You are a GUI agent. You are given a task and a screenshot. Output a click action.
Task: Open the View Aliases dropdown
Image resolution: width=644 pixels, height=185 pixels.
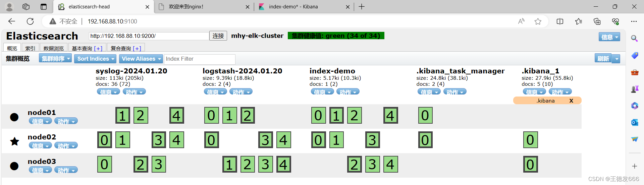point(141,59)
